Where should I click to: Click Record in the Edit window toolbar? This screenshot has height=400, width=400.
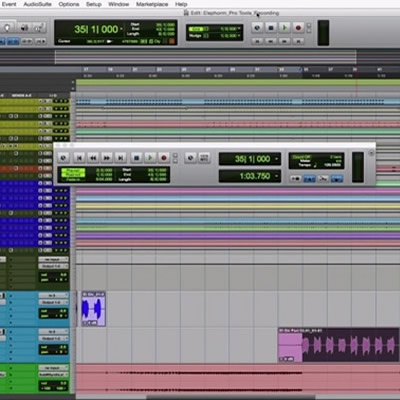(x=298, y=28)
